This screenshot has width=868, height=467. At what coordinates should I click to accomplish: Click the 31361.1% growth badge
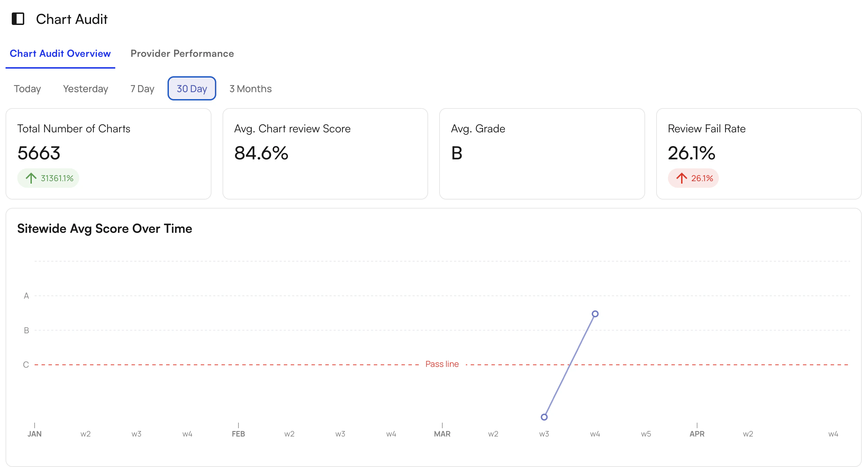tap(48, 178)
